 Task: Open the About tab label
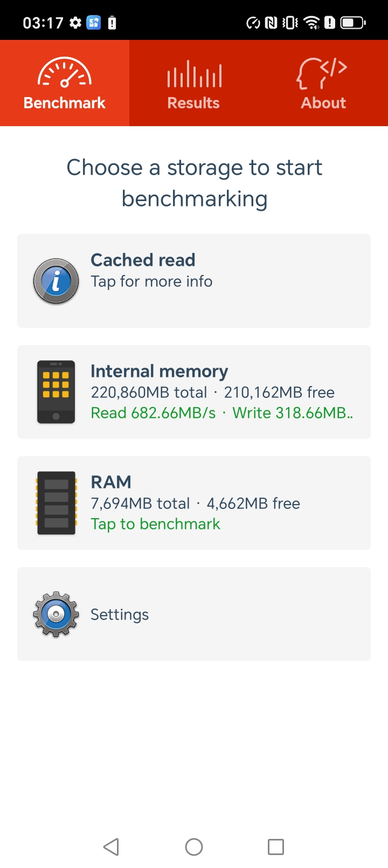(323, 103)
